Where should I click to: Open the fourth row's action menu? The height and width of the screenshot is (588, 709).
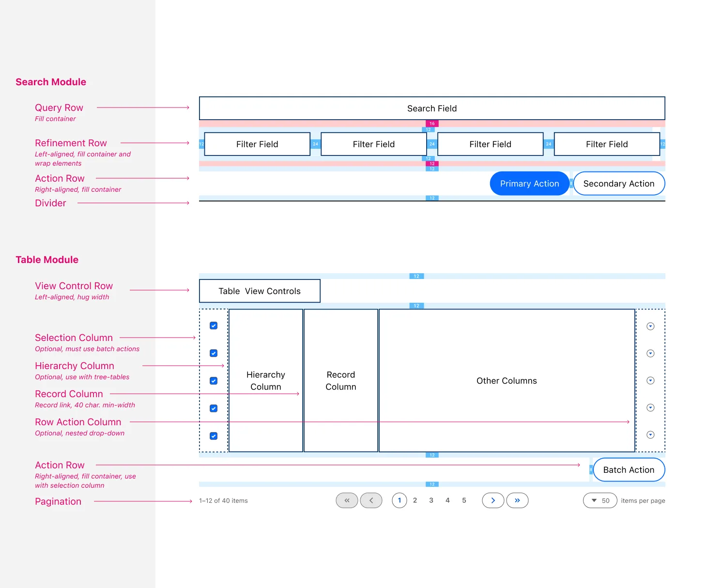tap(650, 408)
